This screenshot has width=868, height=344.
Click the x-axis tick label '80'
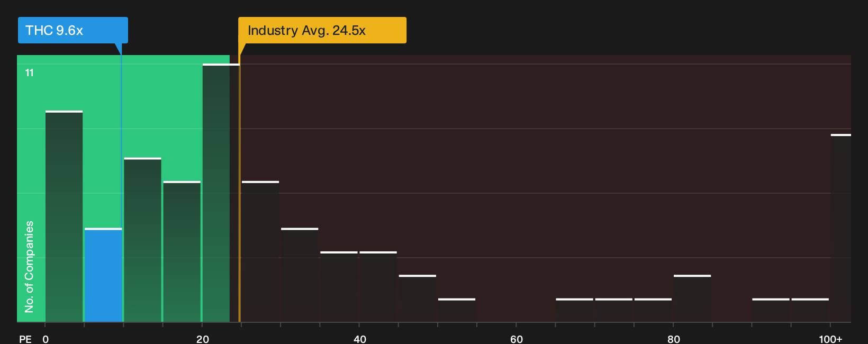674,339
